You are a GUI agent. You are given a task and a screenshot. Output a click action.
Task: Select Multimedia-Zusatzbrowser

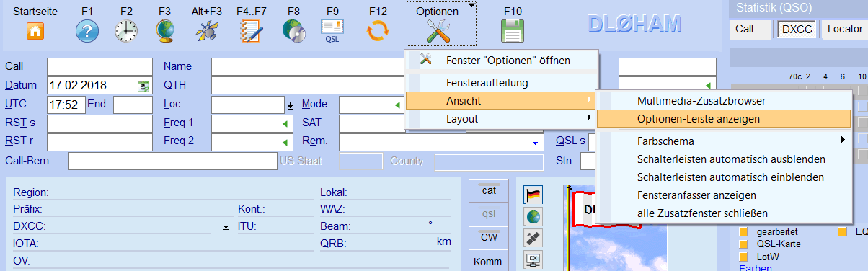[x=723, y=100]
